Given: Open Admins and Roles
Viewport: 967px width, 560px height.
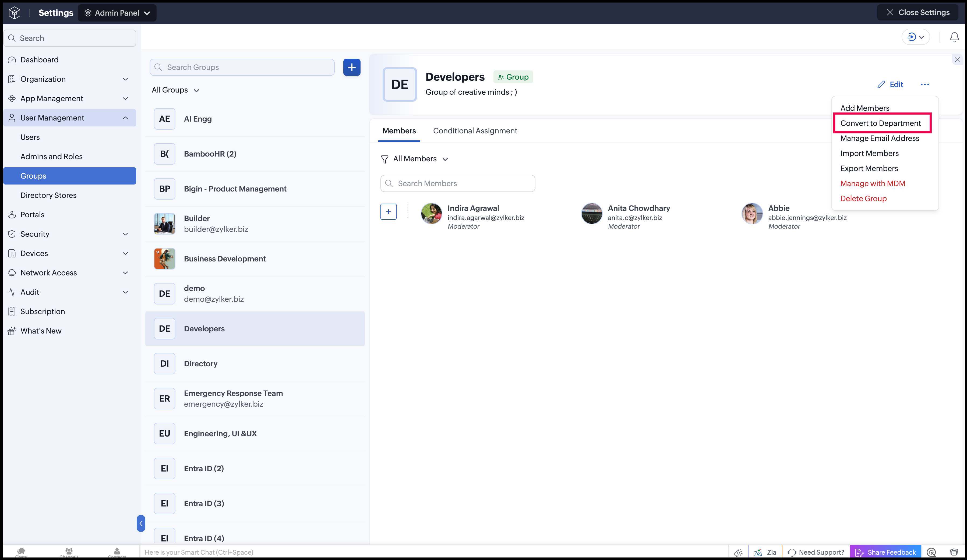Looking at the screenshot, I should [x=70, y=157].
